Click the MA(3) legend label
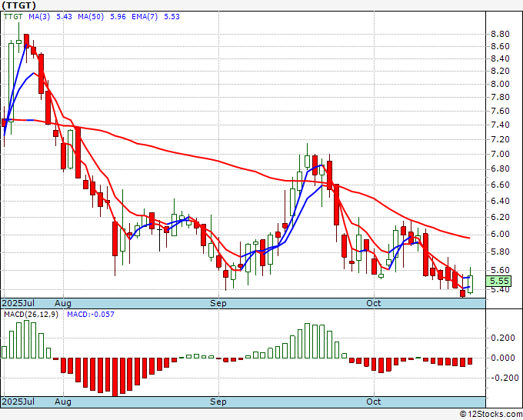The image size is (523, 420). click(x=39, y=17)
